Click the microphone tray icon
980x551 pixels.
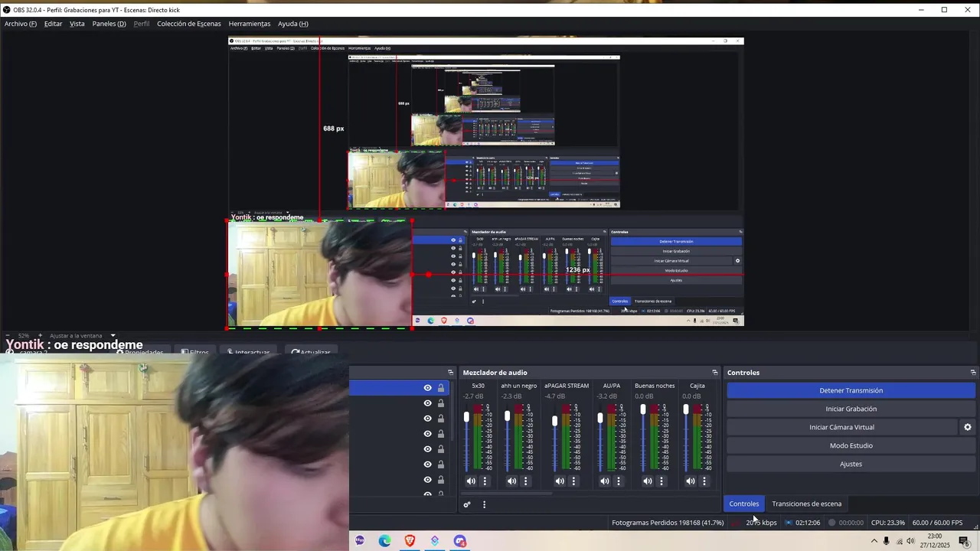[x=887, y=541]
